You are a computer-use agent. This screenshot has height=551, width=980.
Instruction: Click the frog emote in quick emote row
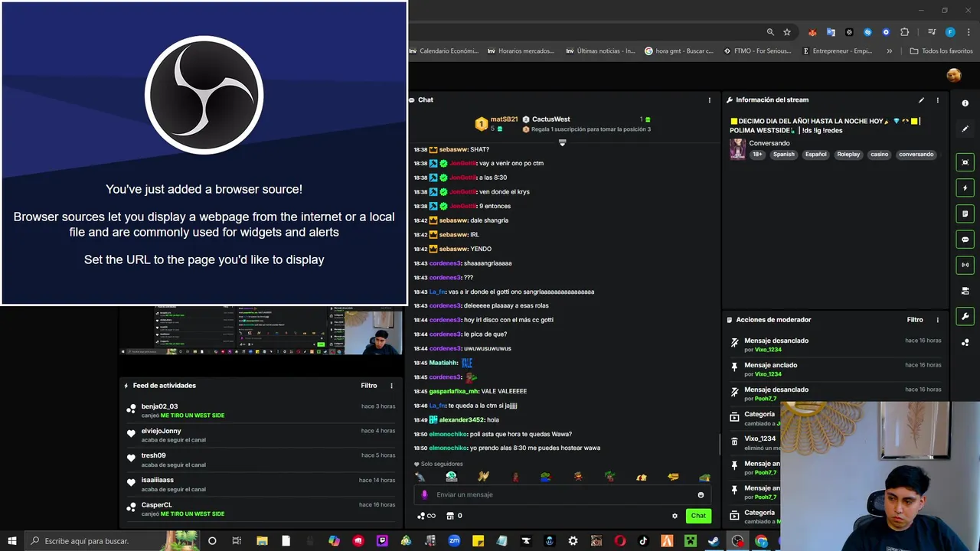coord(545,477)
